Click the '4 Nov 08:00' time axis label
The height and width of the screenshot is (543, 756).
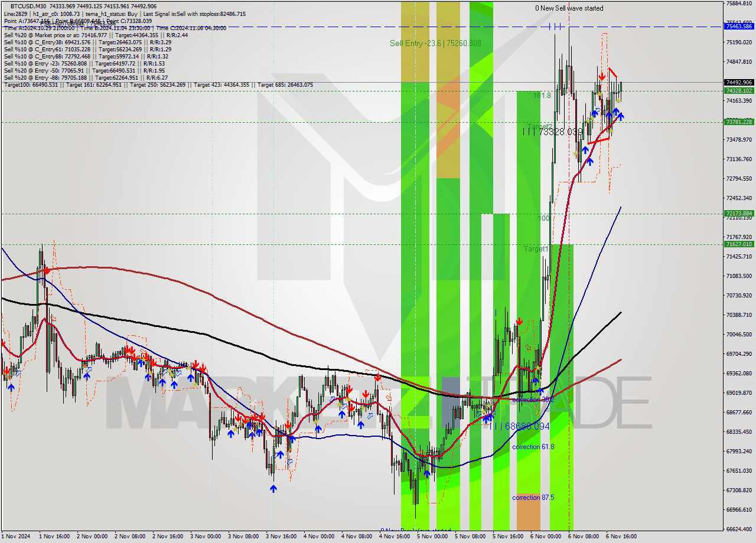357,537
